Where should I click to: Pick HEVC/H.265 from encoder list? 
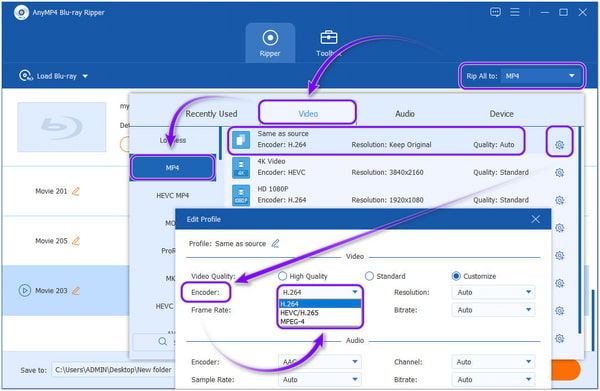(320, 313)
